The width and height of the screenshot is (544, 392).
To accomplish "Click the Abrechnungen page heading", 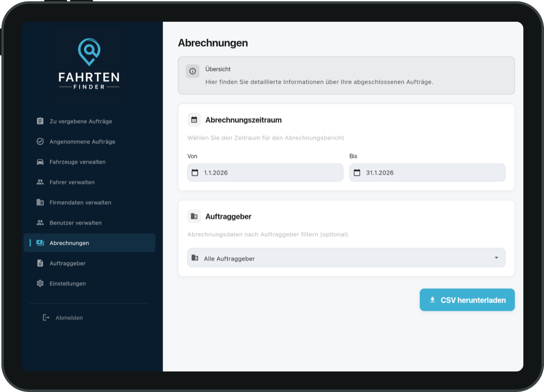I will pos(213,43).
